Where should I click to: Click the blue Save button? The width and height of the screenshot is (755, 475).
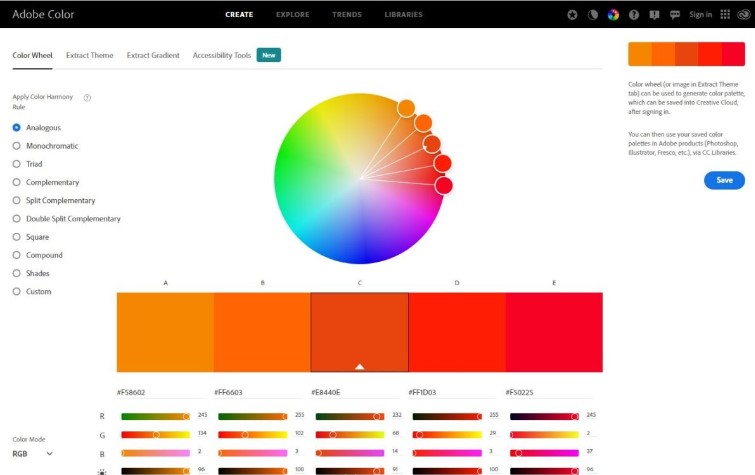point(724,180)
